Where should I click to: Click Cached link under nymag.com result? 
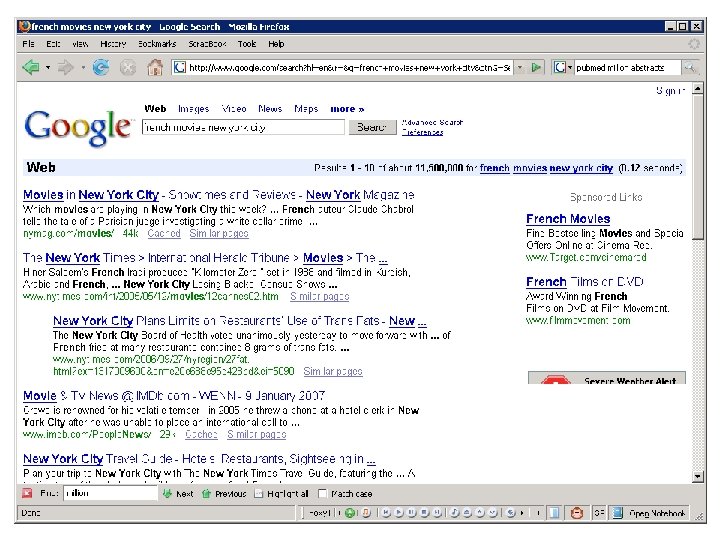(164, 233)
